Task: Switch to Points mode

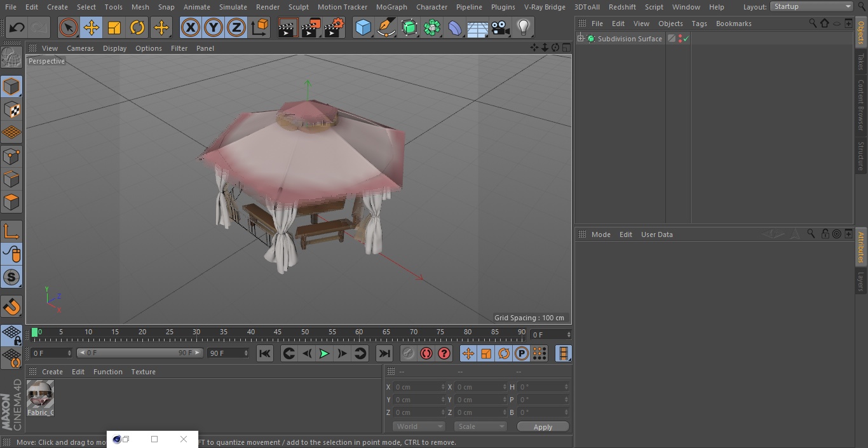Action: [x=11, y=156]
